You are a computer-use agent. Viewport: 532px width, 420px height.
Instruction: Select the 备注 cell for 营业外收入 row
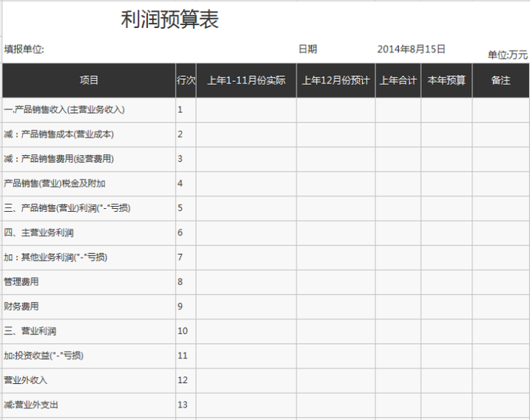(501, 380)
